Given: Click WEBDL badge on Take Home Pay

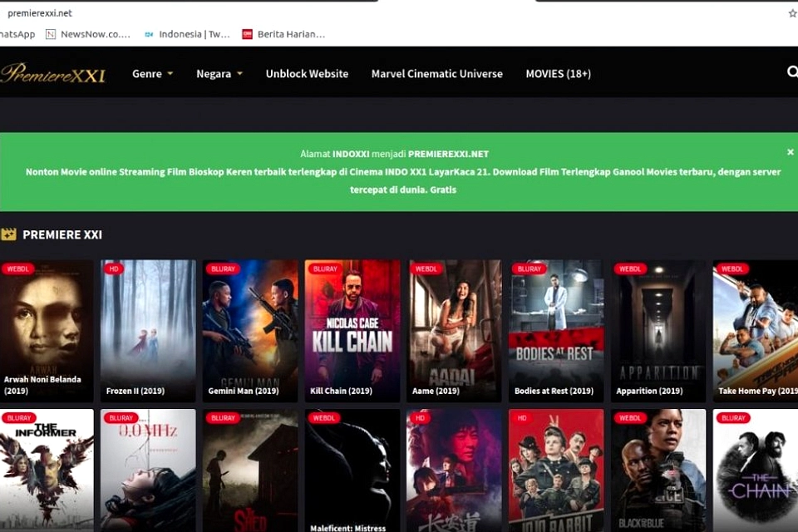Looking at the screenshot, I should click(732, 268).
